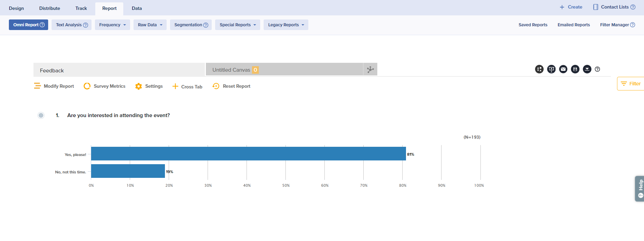Screen dimensions: 644x241
Task: Open the Filter panel button
Action: (631, 84)
